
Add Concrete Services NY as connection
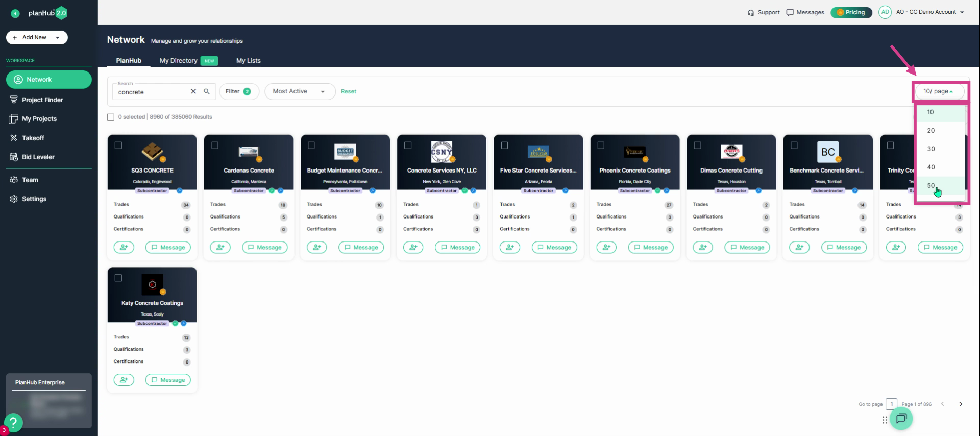[x=413, y=248]
